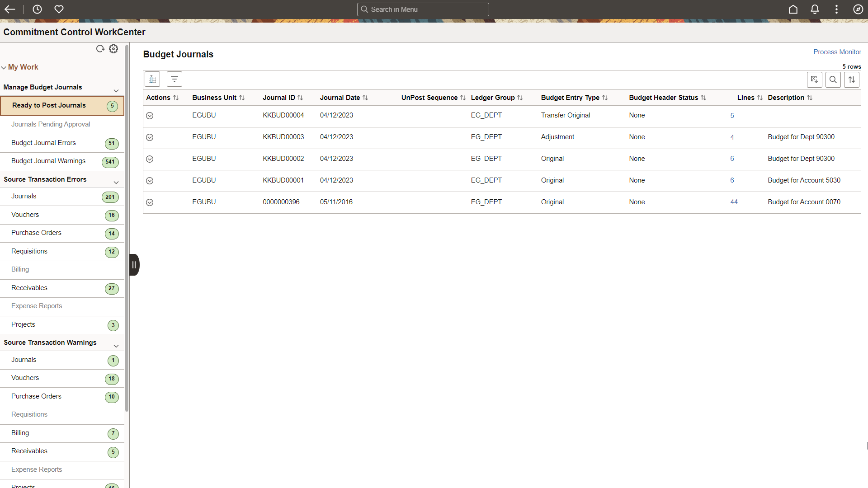Click the download/export icon top right
The width and height of the screenshot is (868, 488).
pyautogui.click(x=814, y=79)
